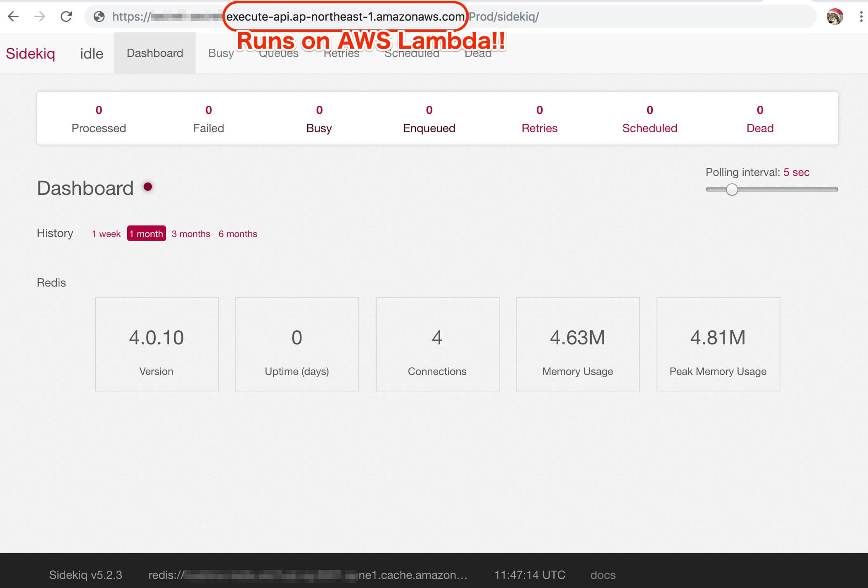Switch to the Dashboard tab

(x=155, y=53)
